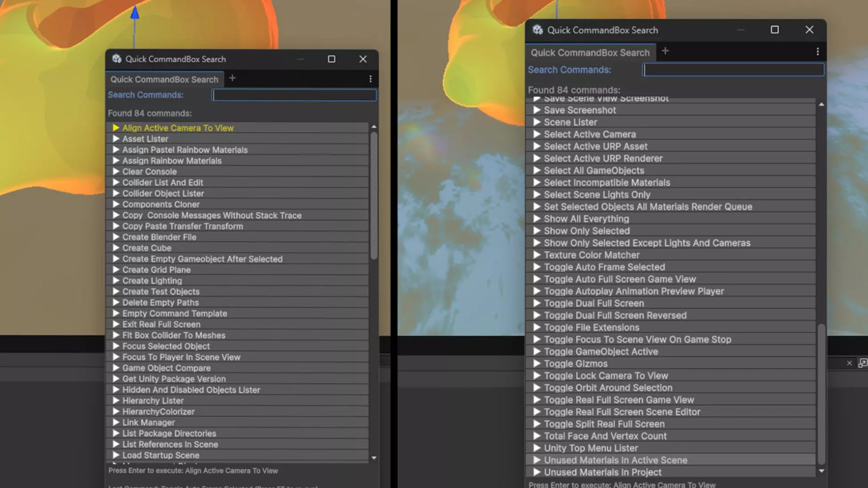Image resolution: width=868 pixels, height=488 pixels.
Task: Switch to the Quick CommandBox Search tab, left window
Action: click(x=164, y=79)
